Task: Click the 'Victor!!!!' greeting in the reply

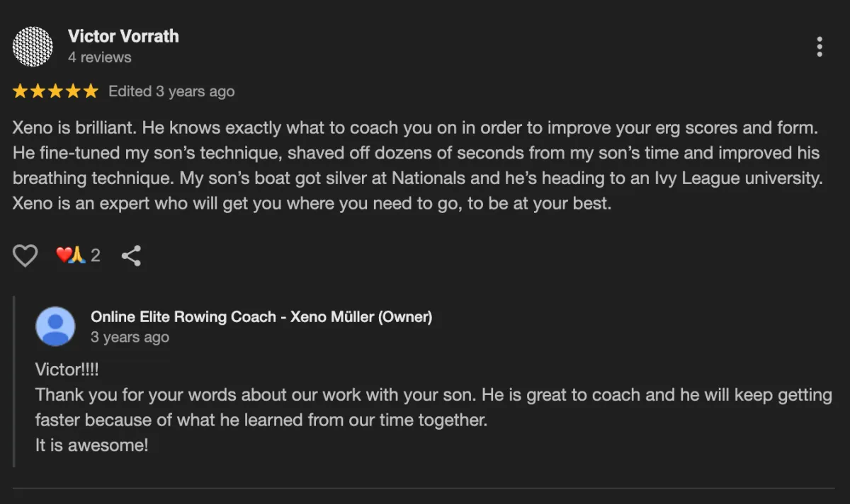Action: click(x=67, y=370)
